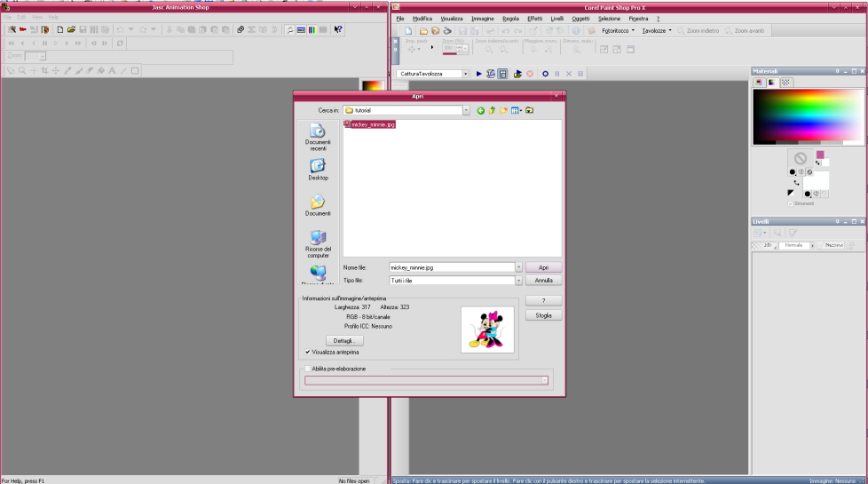Toggle the Strumenti checkbox in Materiali

pos(791,203)
